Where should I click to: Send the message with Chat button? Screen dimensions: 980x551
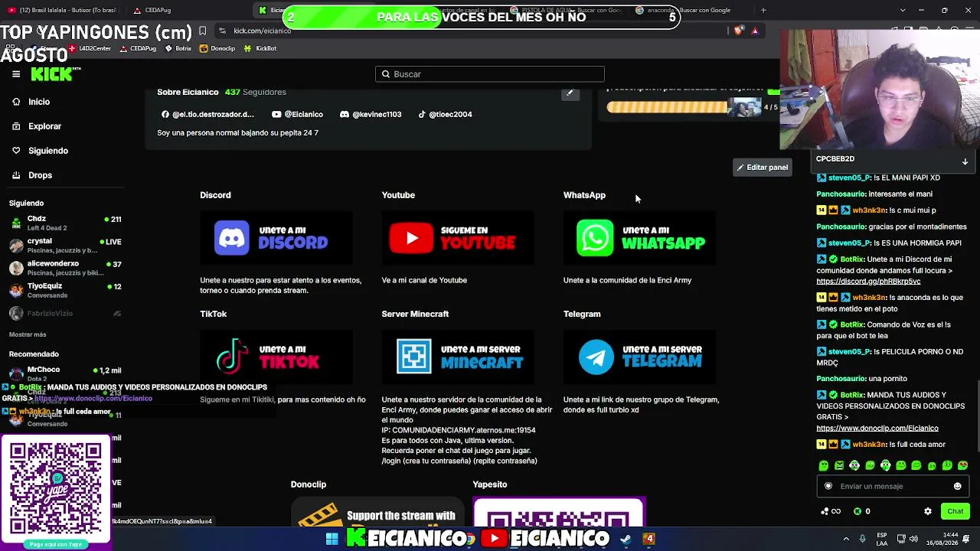pos(955,511)
